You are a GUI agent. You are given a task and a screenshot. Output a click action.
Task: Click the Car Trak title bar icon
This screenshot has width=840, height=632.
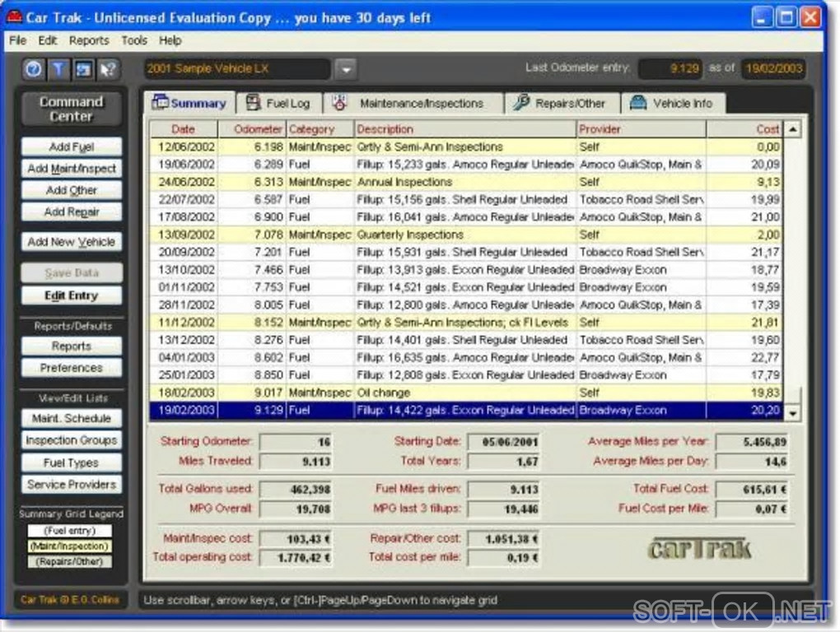14,17
